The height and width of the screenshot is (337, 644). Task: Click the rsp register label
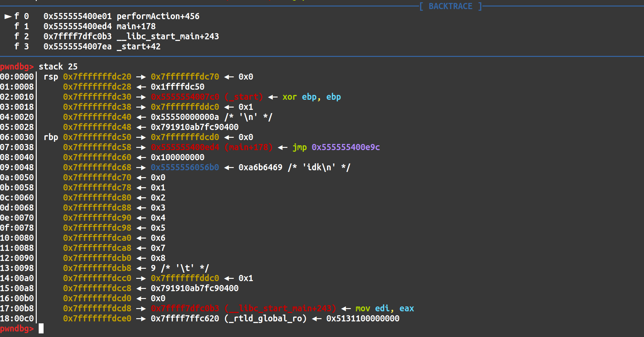click(51, 77)
